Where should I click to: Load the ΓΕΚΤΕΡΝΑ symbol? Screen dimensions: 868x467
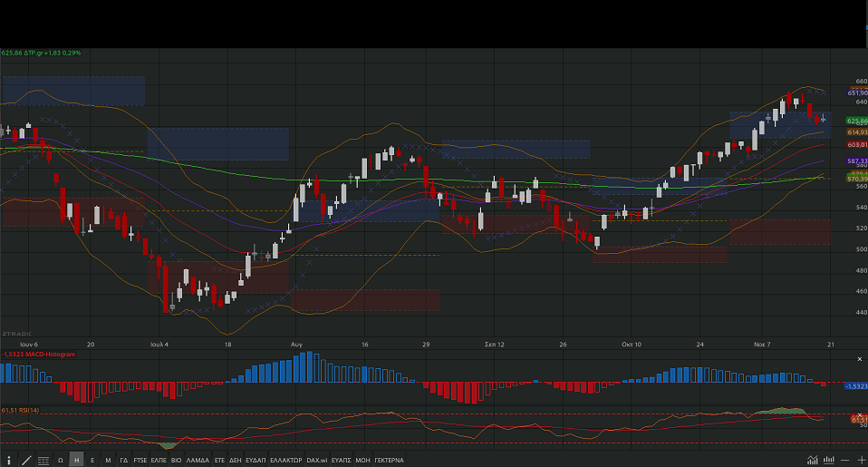(390, 461)
